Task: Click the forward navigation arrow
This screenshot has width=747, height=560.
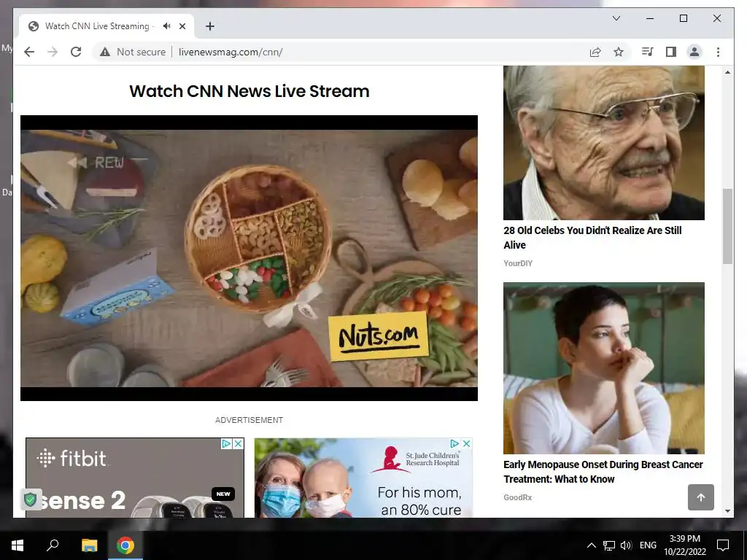Action: 53,52
